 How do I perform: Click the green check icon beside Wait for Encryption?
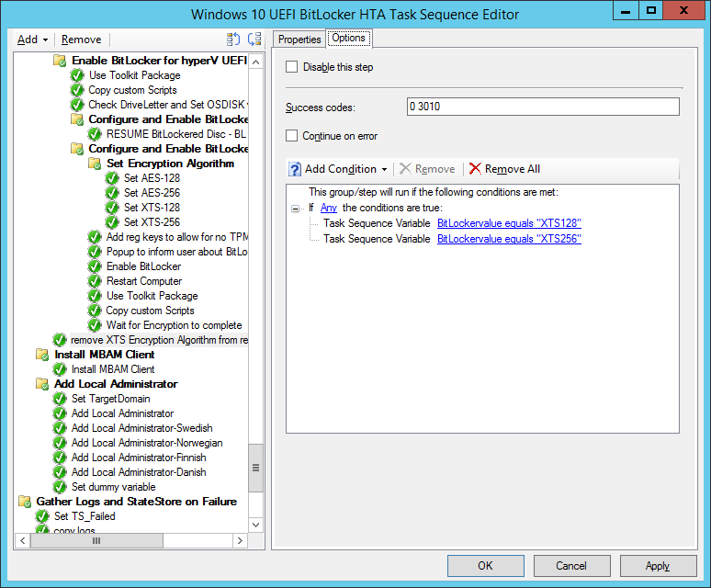(95, 325)
